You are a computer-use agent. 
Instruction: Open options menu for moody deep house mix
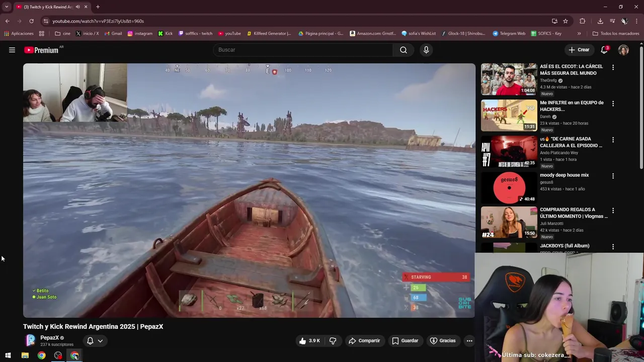613,176
